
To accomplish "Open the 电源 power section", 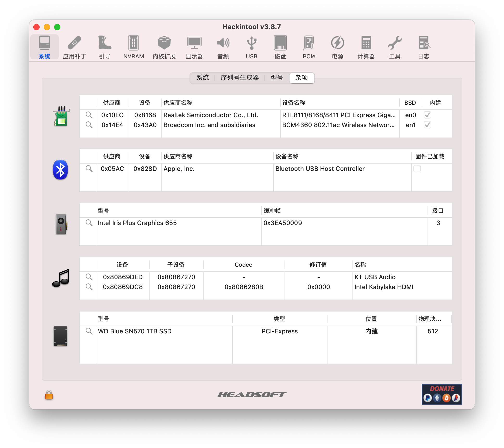I will [337, 47].
